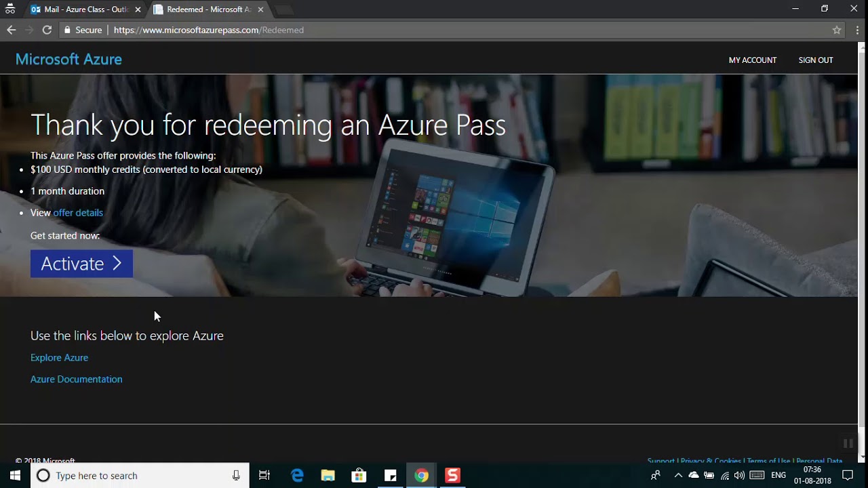Click the heading 'Thank you for redeeming an Azure Pass'
Viewport: 868px width, 488px height.
(x=268, y=125)
